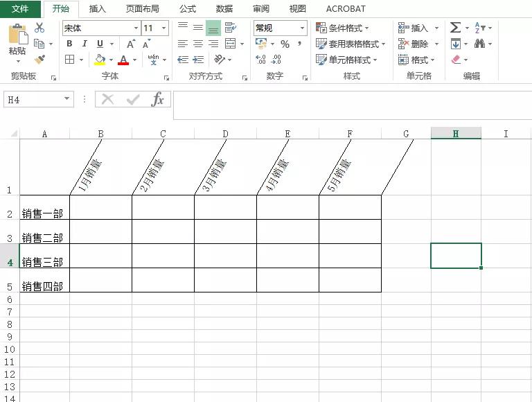Click the 套用表格格式 button
Viewport: 532px width, 402px height.
pyautogui.click(x=351, y=44)
